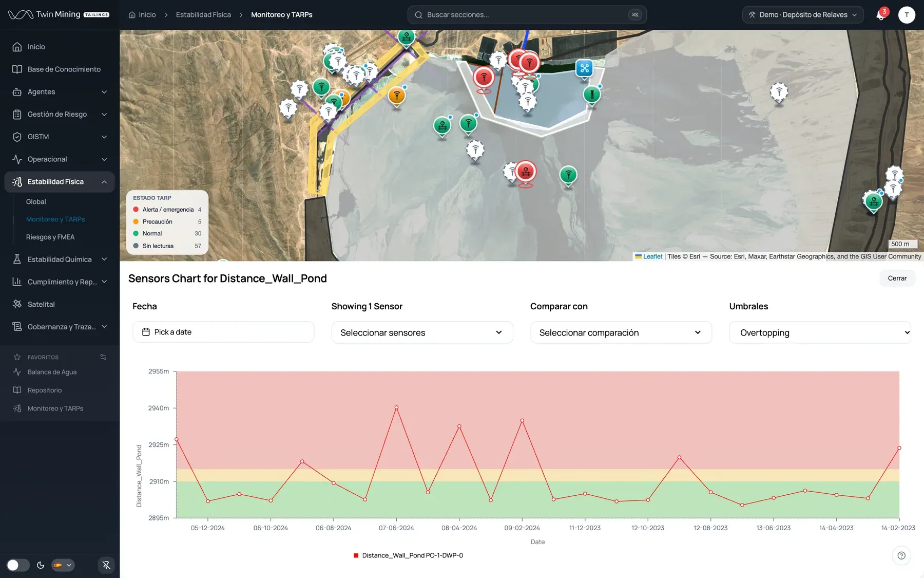
Task: Open Demo · Depósito de Relaves selector
Action: tap(803, 15)
